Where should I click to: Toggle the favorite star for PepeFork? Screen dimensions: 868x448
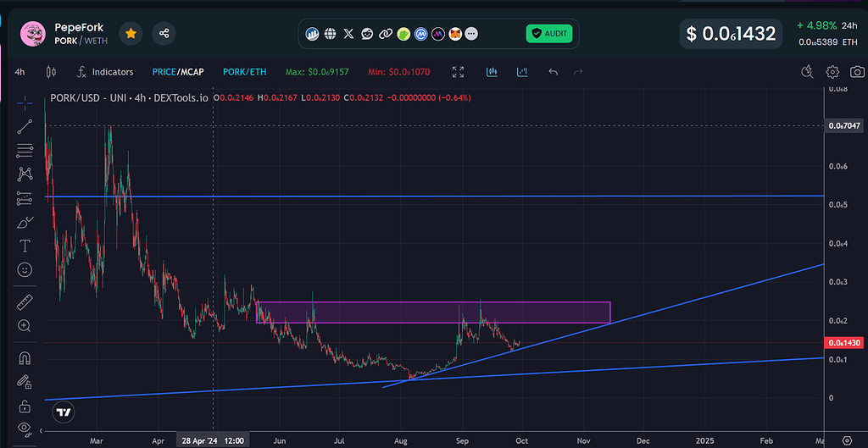pos(131,34)
